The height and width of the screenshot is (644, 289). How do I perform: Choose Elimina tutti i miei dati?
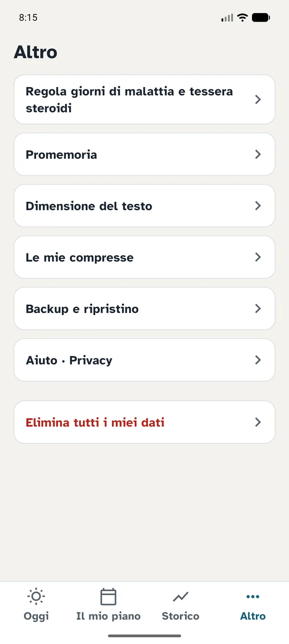click(144, 422)
